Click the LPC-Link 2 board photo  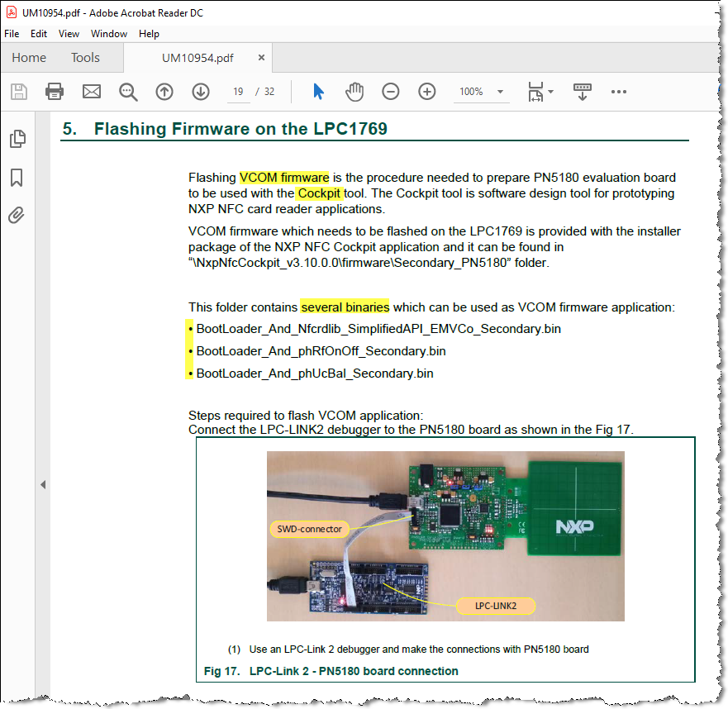445,536
